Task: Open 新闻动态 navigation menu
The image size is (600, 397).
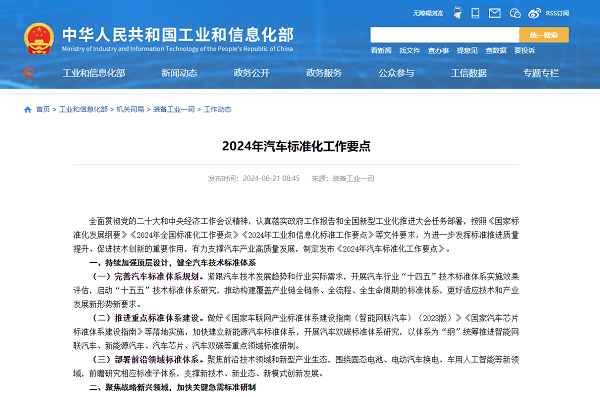Action: 179,73
